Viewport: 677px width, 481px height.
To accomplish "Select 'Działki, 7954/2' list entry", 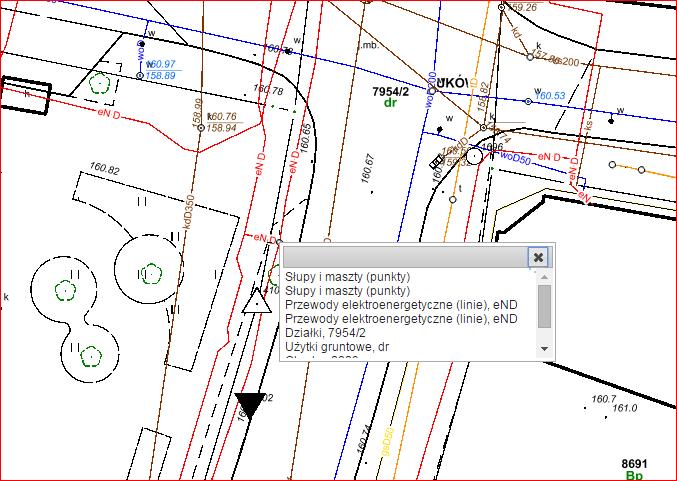I will pyautogui.click(x=325, y=333).
